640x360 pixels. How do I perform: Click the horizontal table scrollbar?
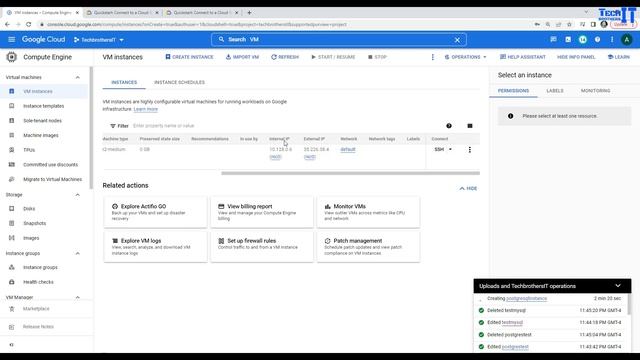click(350, 173)
